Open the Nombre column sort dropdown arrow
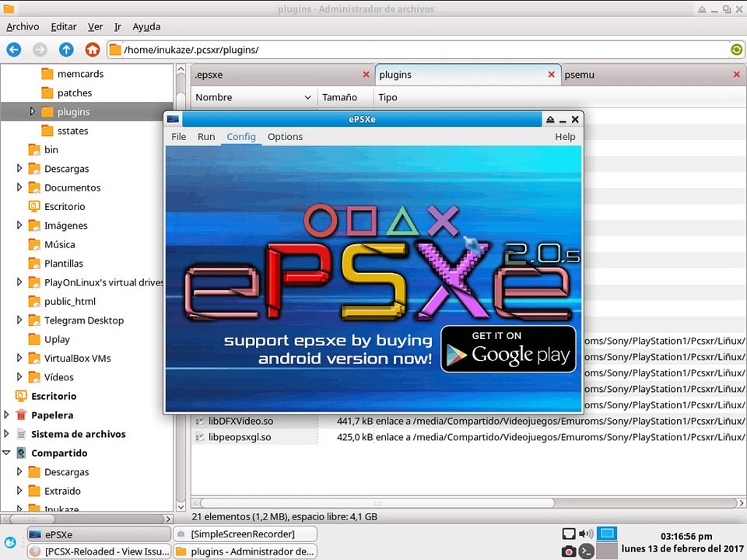This screenshot has width=747, height=560. [308, 97]
